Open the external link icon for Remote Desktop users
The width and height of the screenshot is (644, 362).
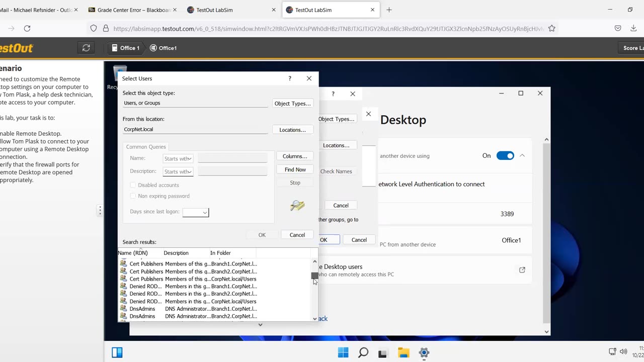point(522,270)
